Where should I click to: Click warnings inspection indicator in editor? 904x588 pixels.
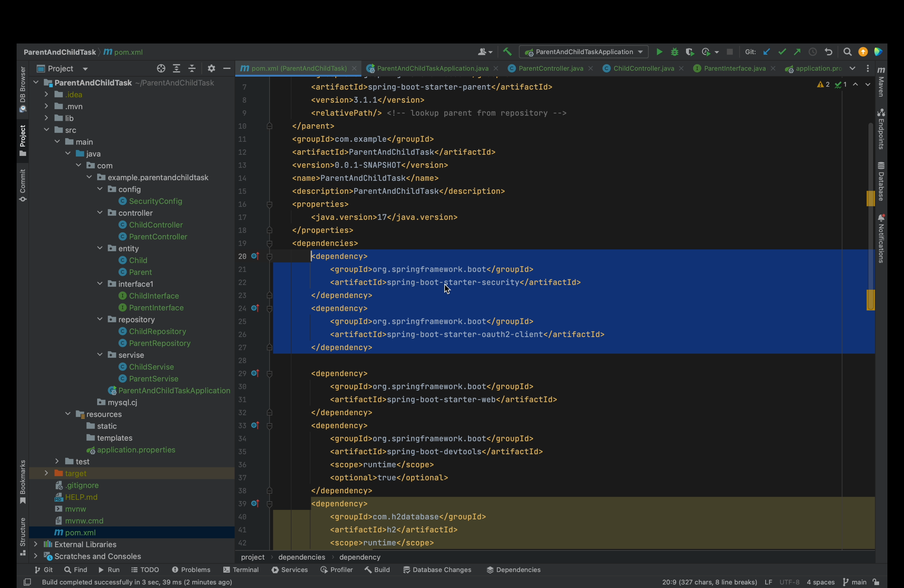pos(823,84)
